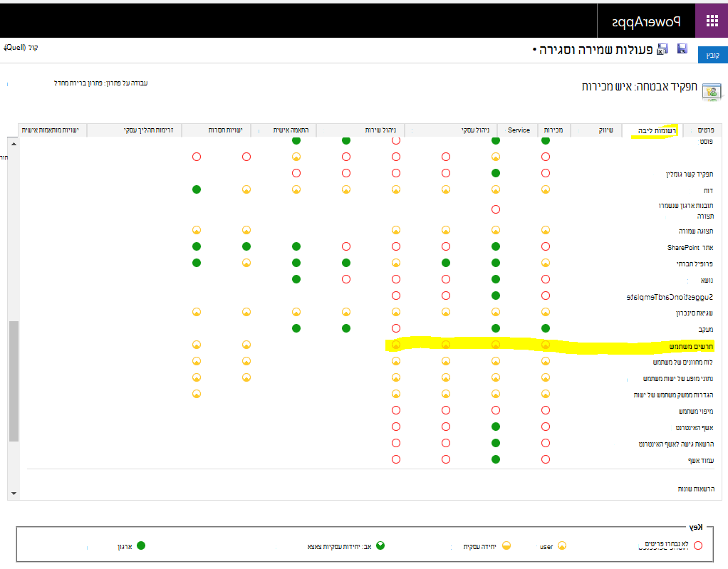Click the קול (Quell) link
The width and height of the screenshot is (728, 569).
(21, 47)
